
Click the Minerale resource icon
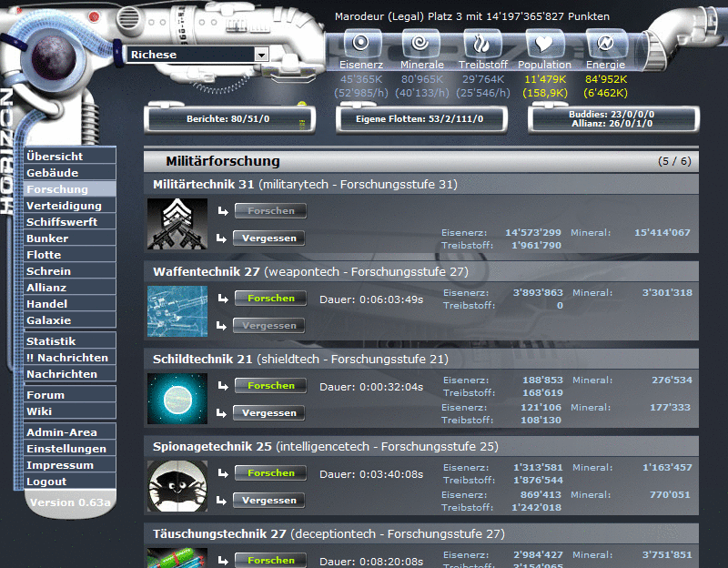click(x=422, y=41)
